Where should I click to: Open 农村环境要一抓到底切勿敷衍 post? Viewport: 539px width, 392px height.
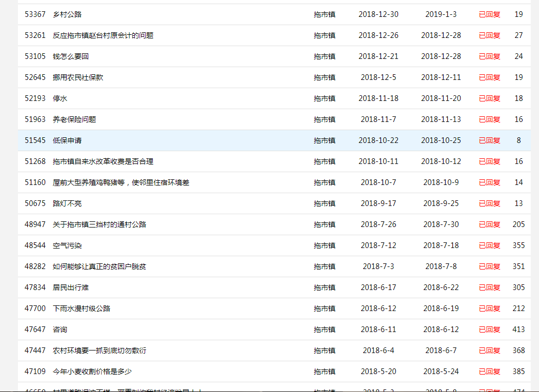coord(99,350)
